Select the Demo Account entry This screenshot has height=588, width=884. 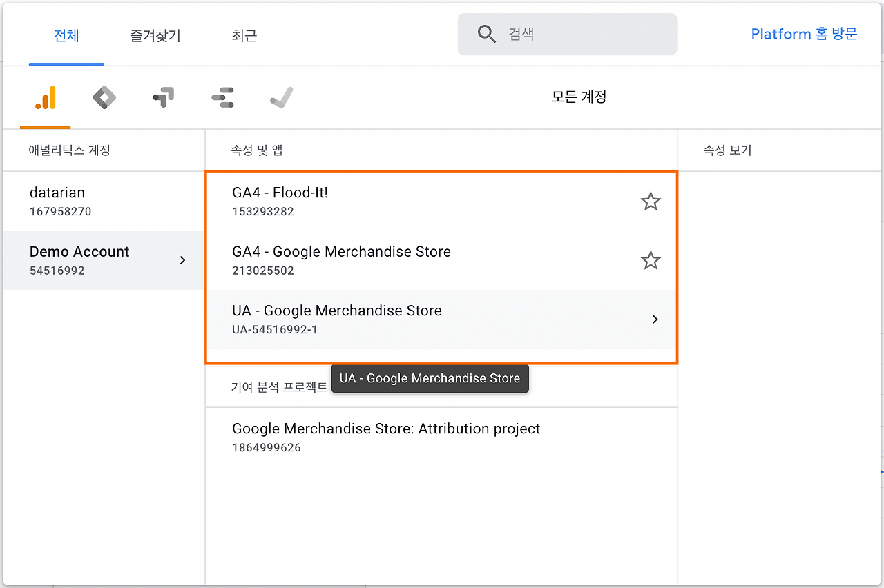tap(104, 260)
